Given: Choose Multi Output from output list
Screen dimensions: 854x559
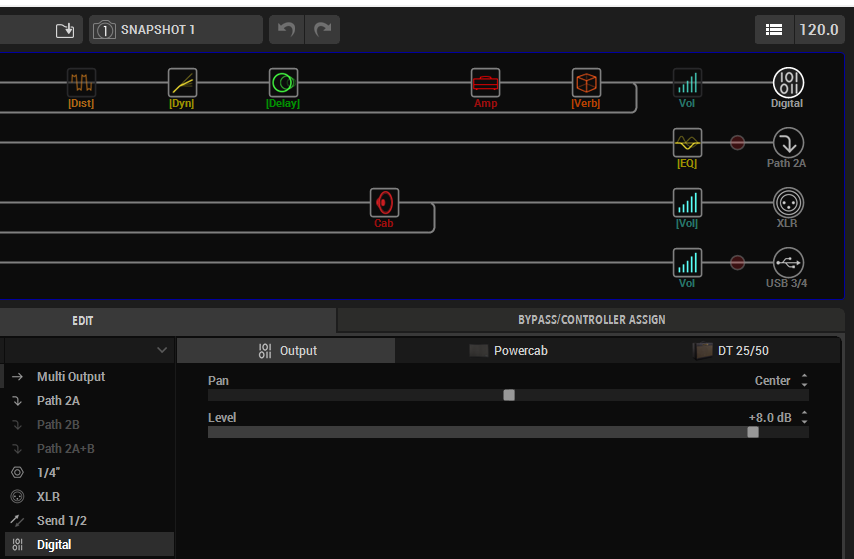Looking at the screenshot, I should (70, 377).
